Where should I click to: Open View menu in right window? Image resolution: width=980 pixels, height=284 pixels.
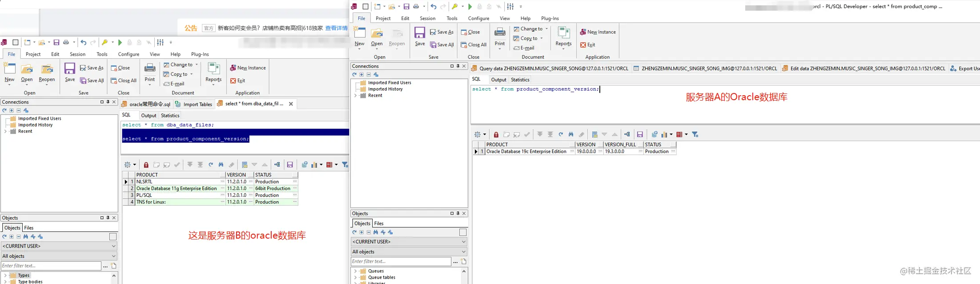pos(505,18)
